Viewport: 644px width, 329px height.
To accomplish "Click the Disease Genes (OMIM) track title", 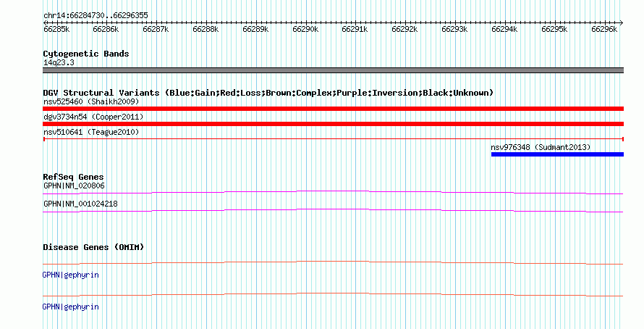I will click(x=93, y=247).
